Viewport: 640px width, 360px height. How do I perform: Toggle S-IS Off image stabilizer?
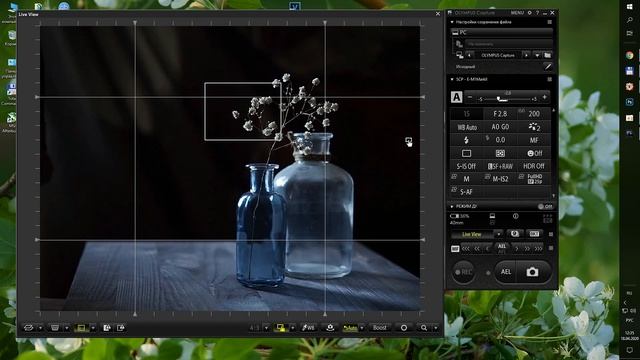(x=467, y=166)
